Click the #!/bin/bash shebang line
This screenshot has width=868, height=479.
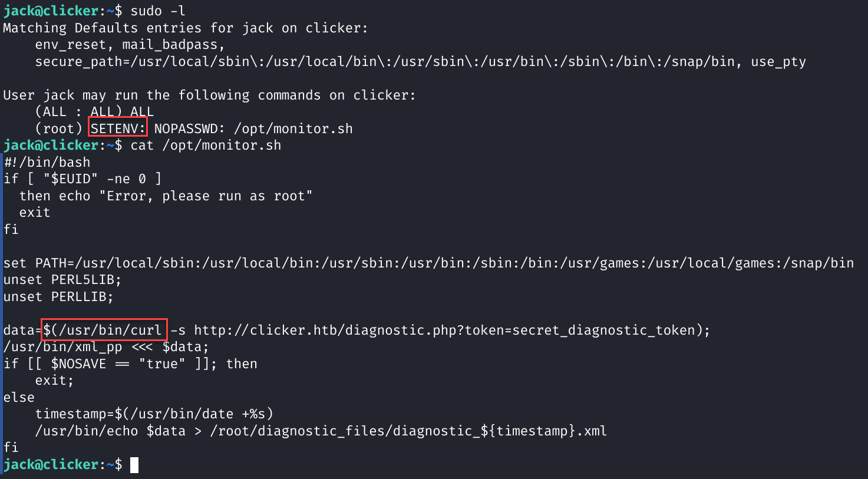47,162
